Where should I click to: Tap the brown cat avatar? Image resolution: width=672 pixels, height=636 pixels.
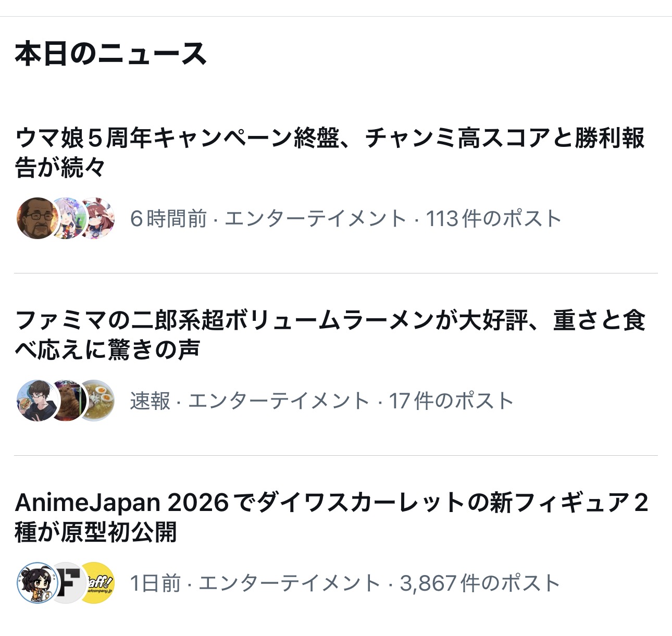[x=68, y=401]
